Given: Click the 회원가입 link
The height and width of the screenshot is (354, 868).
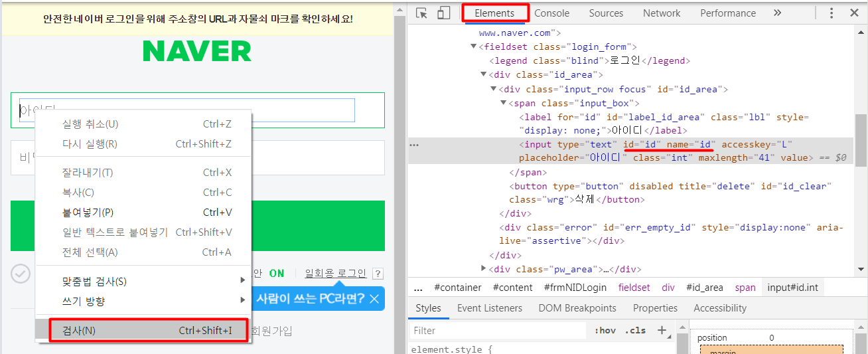Looking at the screenshot, I should point(273,331).
